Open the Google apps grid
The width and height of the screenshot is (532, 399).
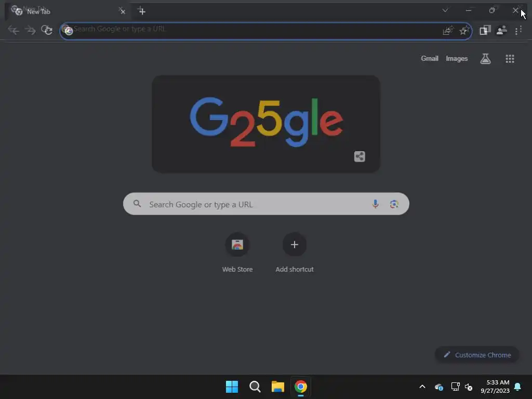[x=510, y=59]
